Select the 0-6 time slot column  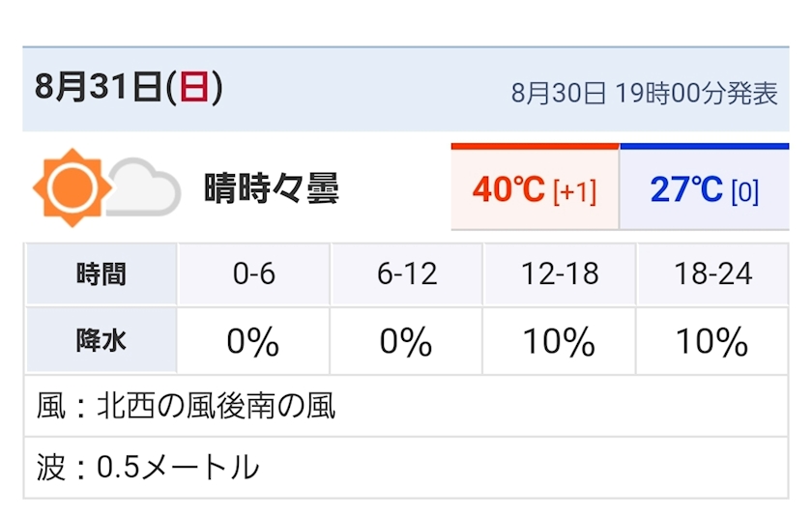coord(253,274)
